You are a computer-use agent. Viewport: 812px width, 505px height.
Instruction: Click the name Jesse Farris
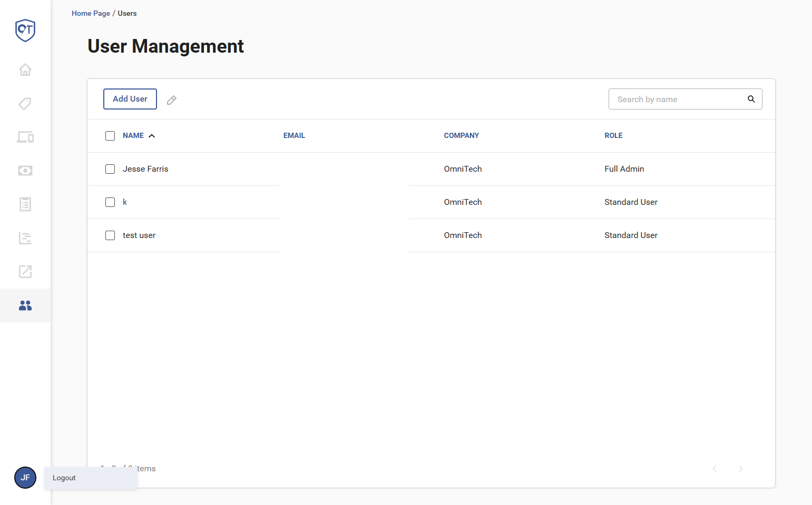145,169
